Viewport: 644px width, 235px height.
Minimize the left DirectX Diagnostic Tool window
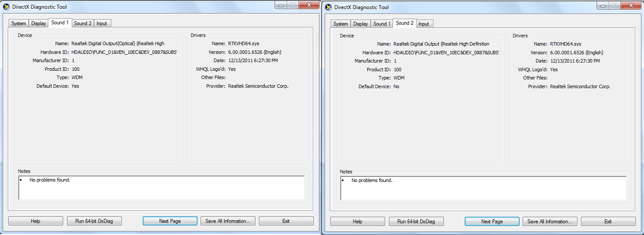[281, 5]
